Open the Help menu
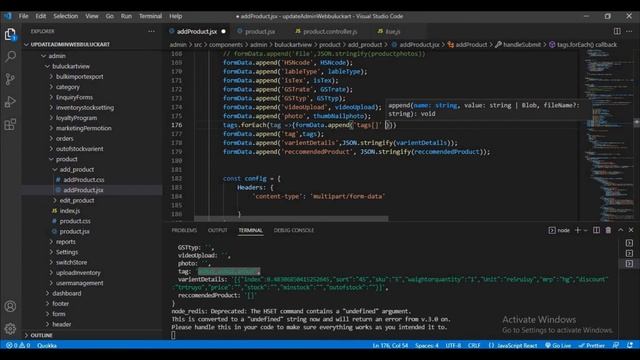Viewport: 640px width, 360px height. pos(176,16)
